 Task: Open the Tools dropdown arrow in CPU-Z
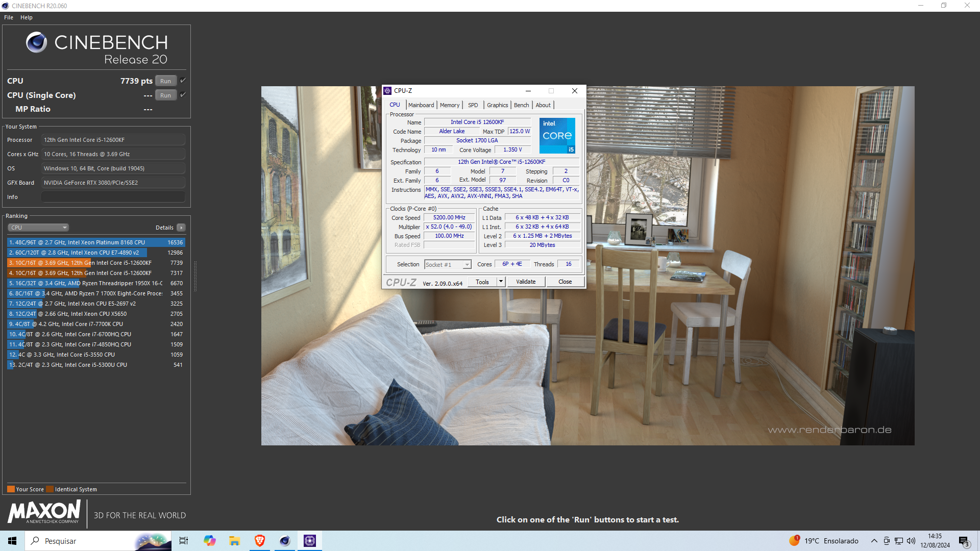pos(501,282)
